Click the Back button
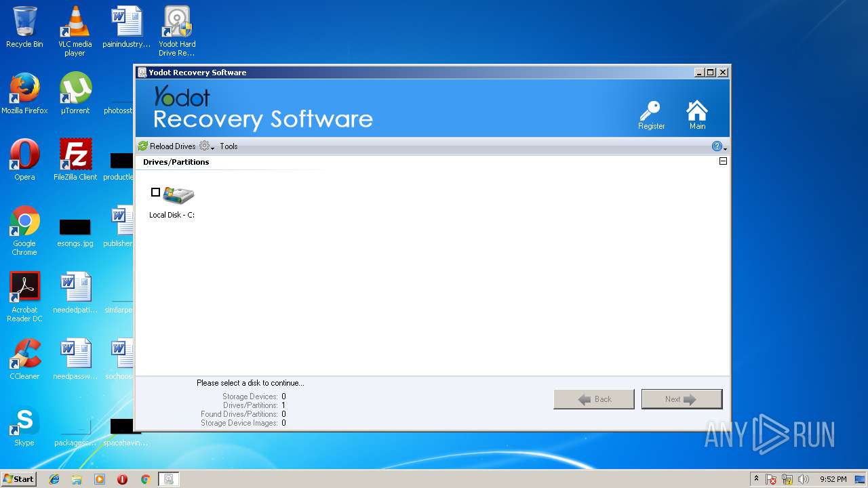 coord(594,399)
